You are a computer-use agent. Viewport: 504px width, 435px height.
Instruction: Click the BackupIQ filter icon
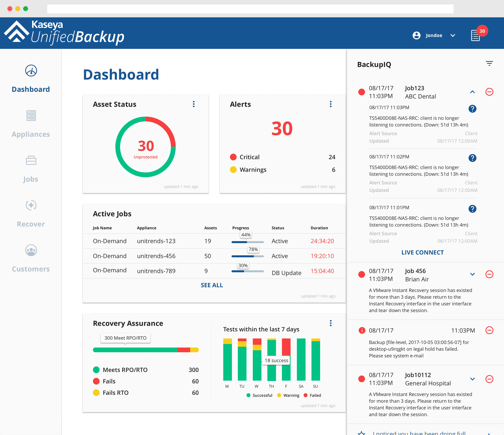[489, 63]
